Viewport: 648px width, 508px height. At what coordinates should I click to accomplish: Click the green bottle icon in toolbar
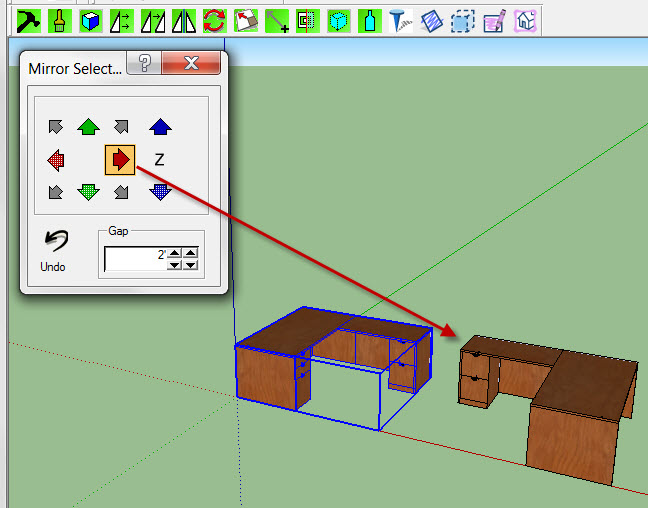point(369,19)
